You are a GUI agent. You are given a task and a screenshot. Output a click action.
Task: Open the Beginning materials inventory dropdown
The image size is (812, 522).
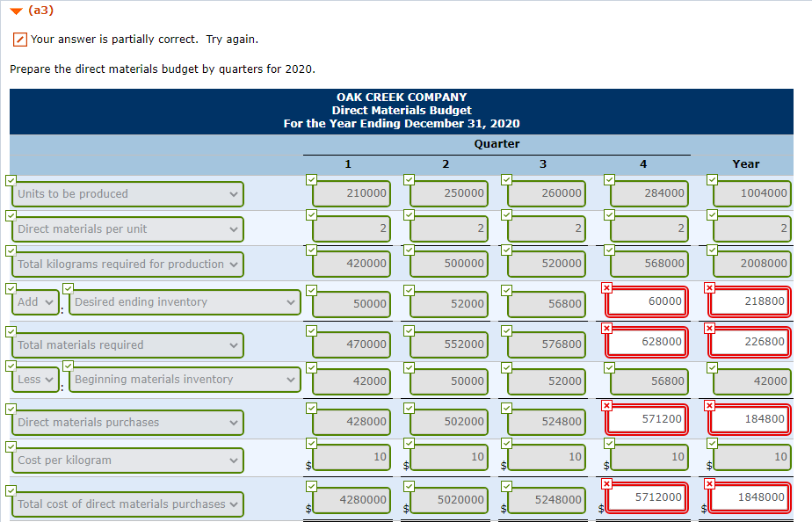[x=184, y=380]
